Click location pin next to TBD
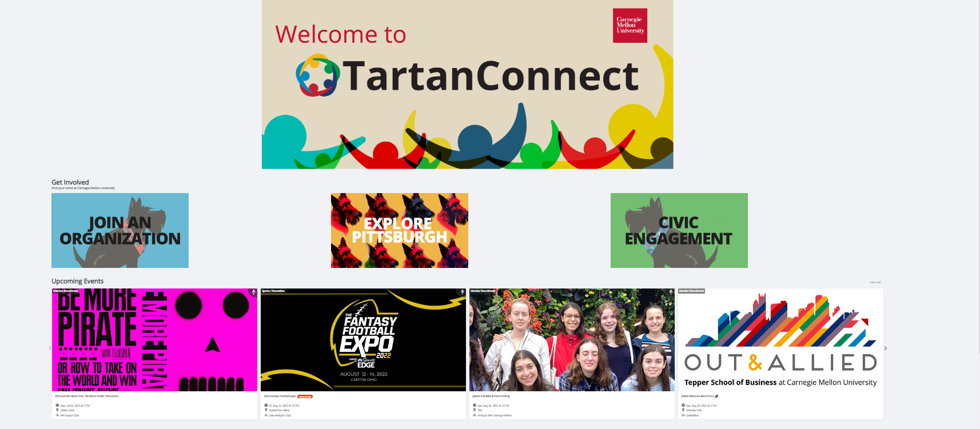980x429 pixels. (475, 410)
